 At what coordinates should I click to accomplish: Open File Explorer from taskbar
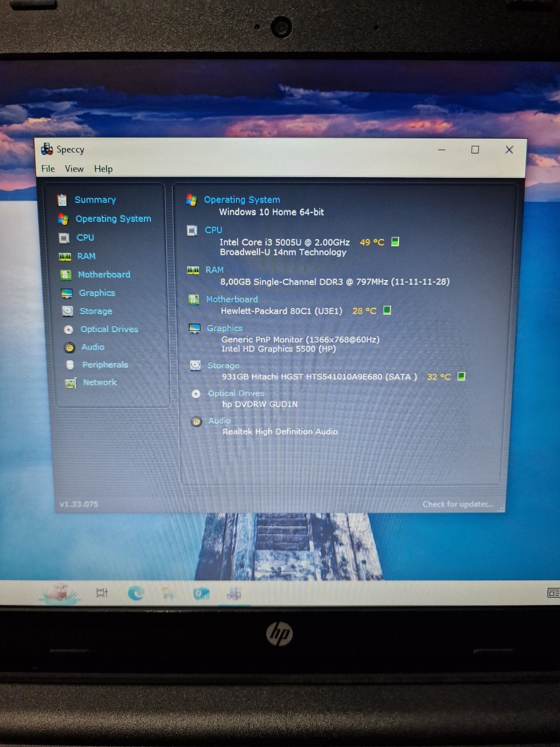[168, 593]
